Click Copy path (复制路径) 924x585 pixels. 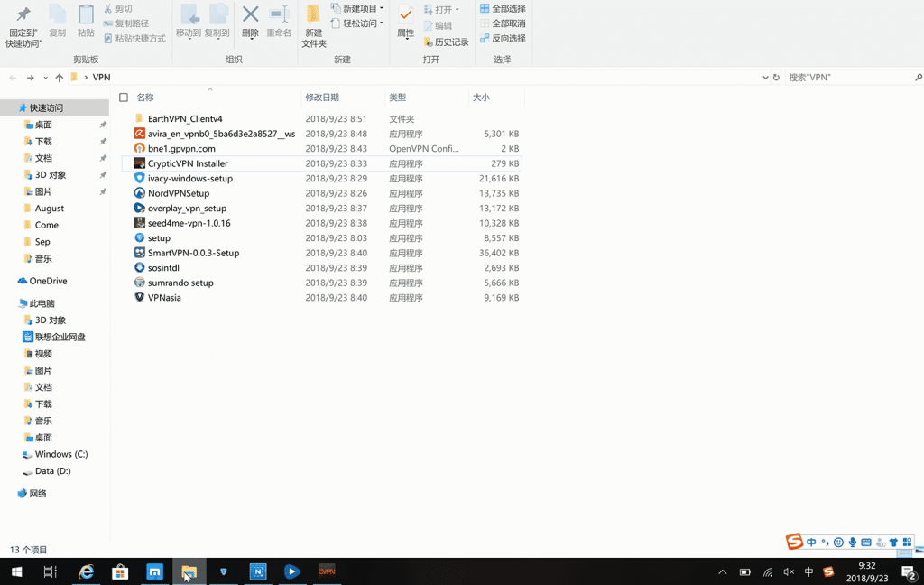126,23
